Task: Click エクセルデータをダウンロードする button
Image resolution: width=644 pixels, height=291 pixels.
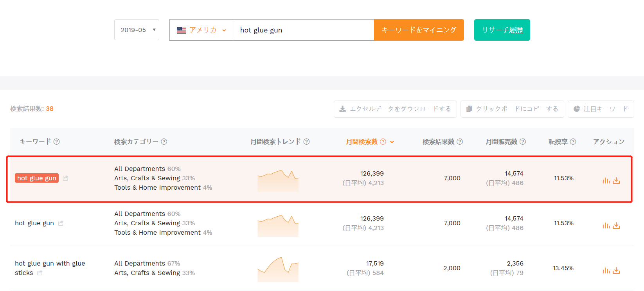Action: (395, 109)
